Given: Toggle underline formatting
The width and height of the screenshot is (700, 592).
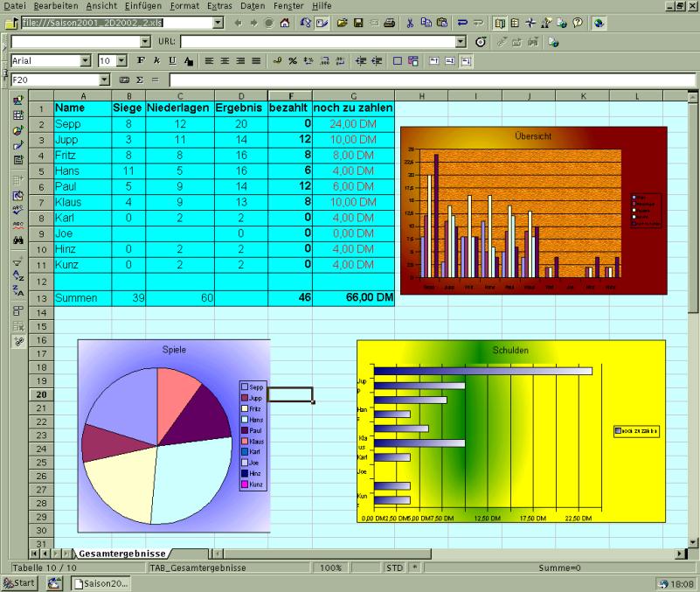Looking at the screenshot, I should click(171, 61).
